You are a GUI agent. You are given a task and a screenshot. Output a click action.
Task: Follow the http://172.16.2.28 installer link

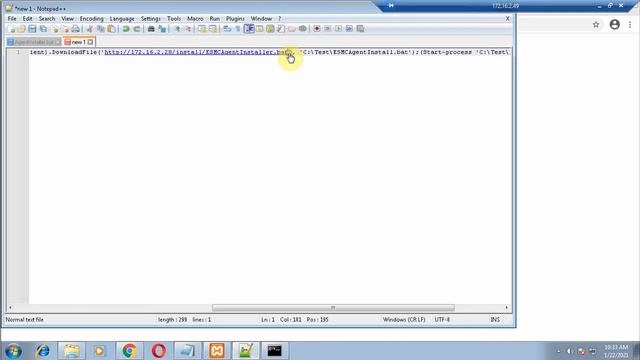pos(199,52)
